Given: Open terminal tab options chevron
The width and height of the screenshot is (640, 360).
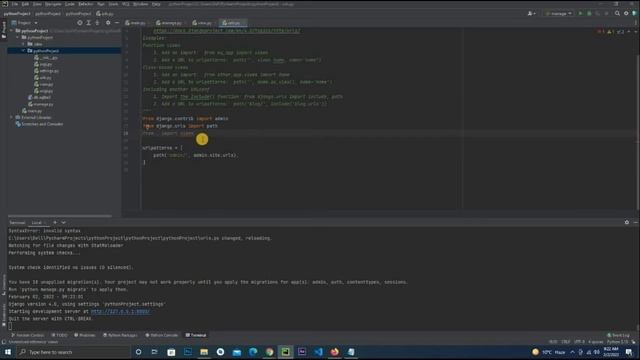Looking at the screenshot, I should coord(64,222).
